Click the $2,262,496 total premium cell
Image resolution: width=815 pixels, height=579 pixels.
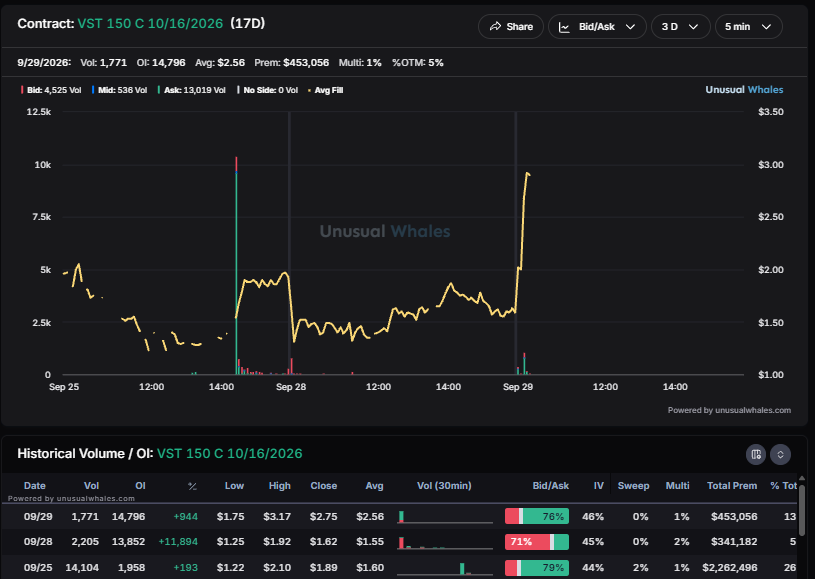(x=730, y=568)
